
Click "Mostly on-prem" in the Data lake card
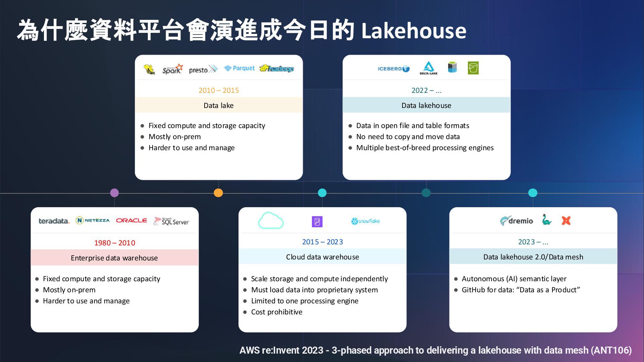point(175,137)
